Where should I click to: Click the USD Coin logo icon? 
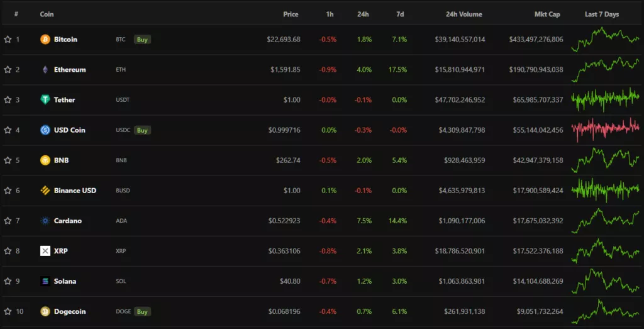(45, 130)
